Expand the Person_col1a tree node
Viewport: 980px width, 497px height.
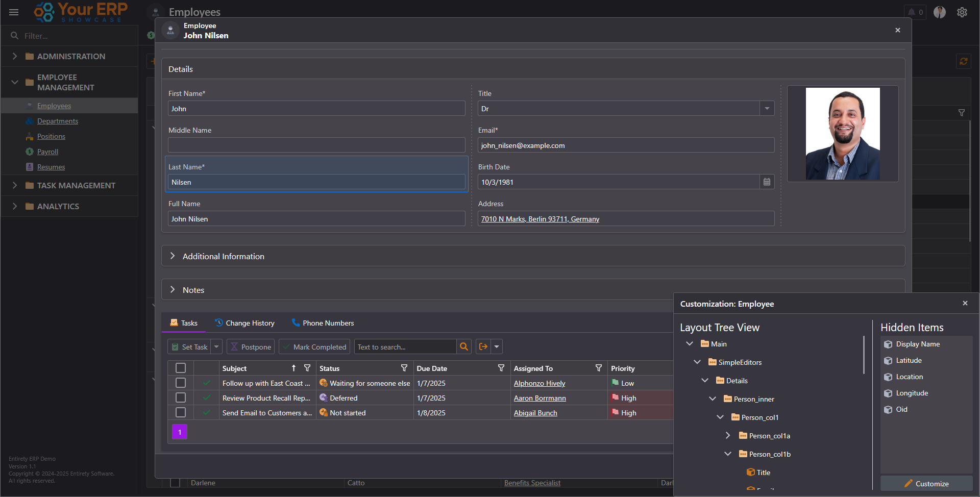point(728,436)
